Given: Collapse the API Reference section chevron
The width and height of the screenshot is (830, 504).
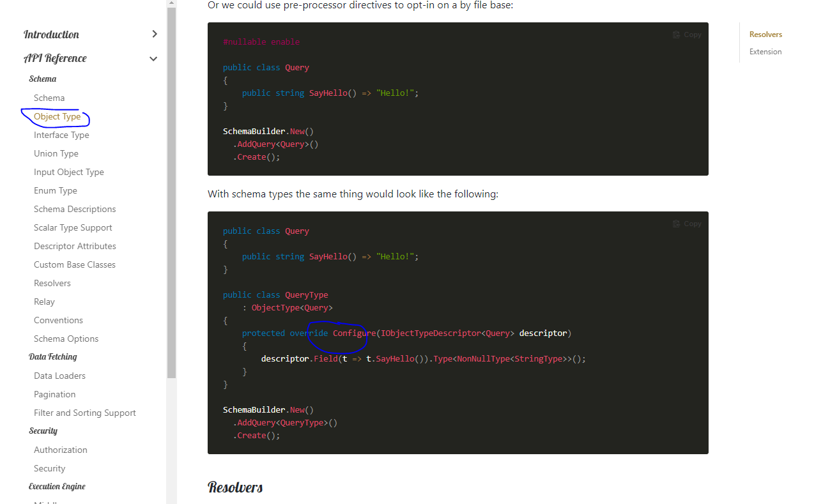Looking at the screenshot, I should click(x=153, y=58).
